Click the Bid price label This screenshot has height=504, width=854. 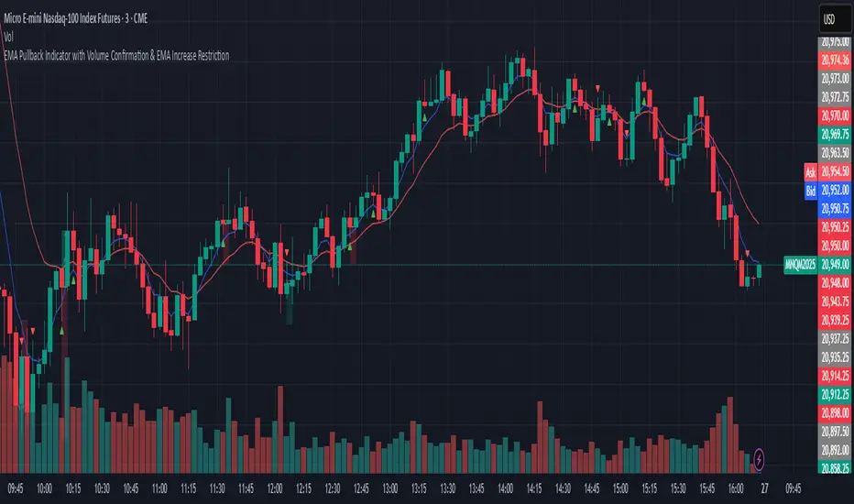point(809,192)
